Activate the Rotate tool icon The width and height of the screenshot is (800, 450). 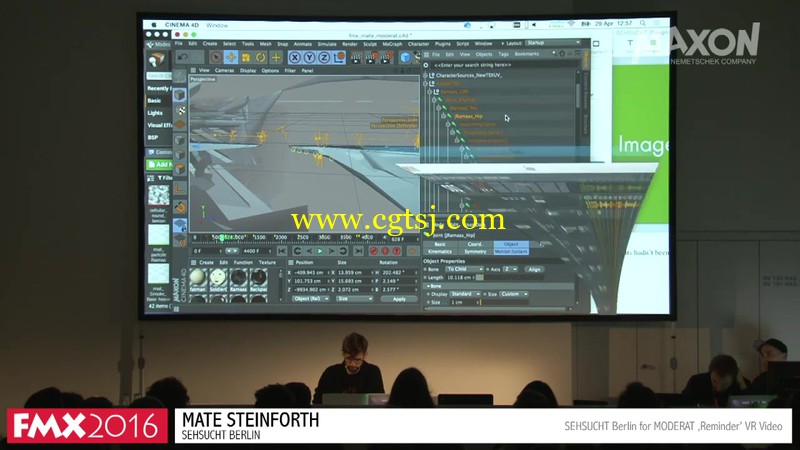tap(261, 58)
